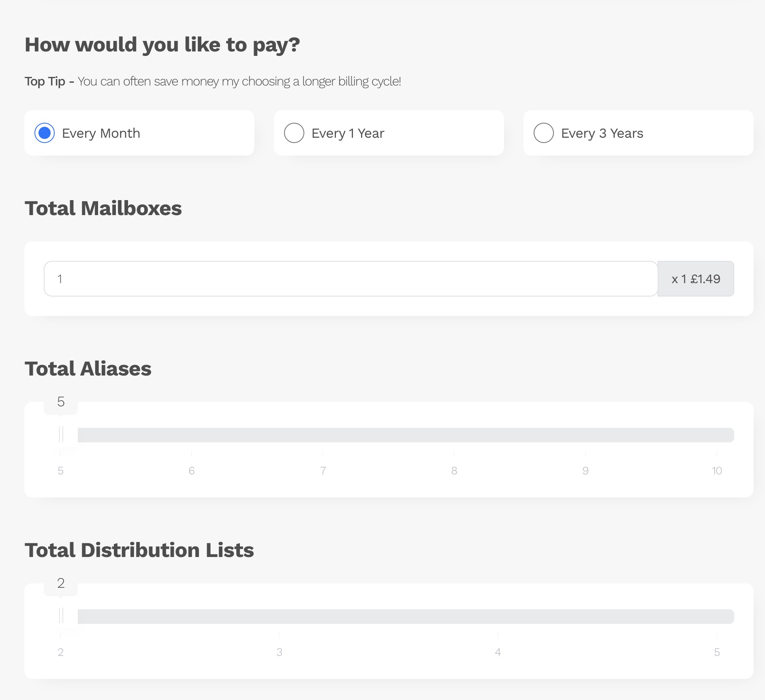This screenshot has height=700, width=765.
Task: Set aliases slider to 7
Action: (323, 435)
